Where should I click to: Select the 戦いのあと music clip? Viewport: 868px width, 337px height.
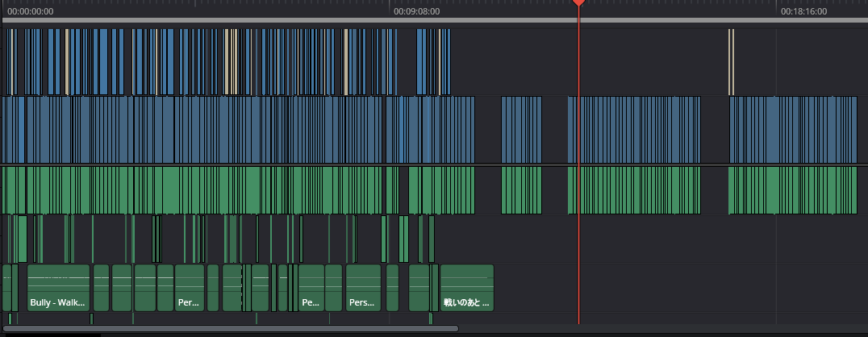466,288
